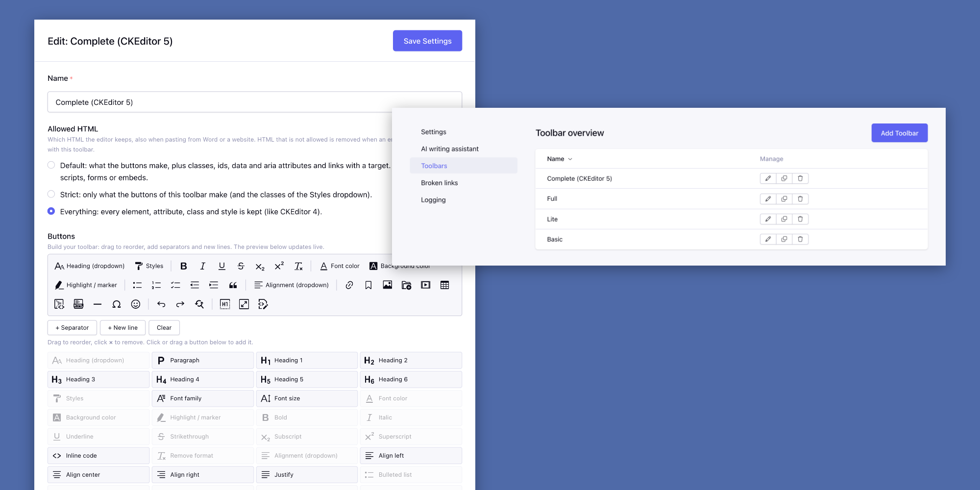The image size is (980, 490).
Task: Click the Clear button
Action: [164, 327]
